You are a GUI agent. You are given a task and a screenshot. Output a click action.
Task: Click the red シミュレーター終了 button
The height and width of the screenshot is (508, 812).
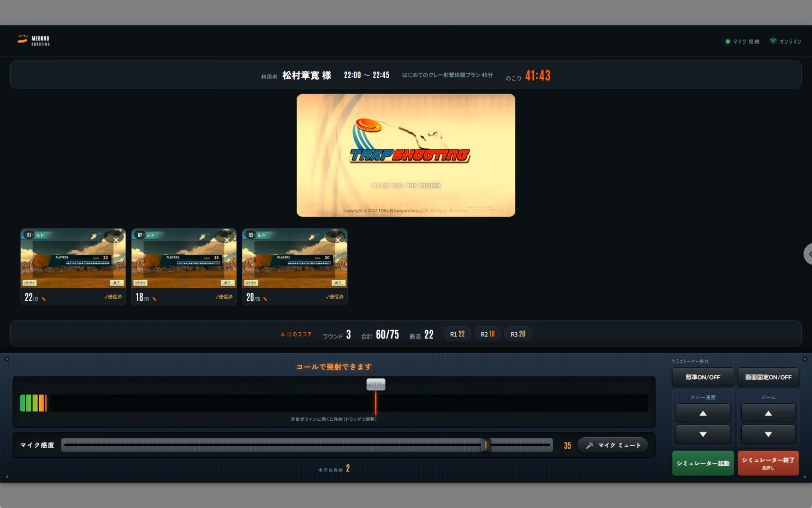(x=768, y=464)
